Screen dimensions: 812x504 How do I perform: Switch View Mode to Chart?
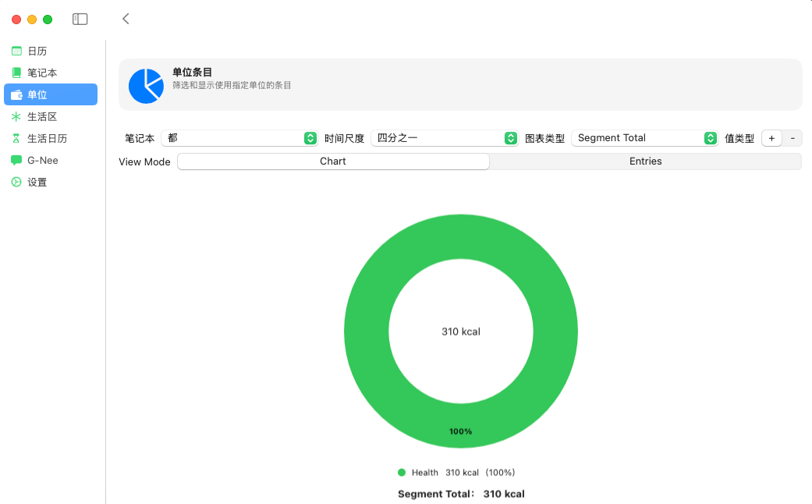(333, 161)
